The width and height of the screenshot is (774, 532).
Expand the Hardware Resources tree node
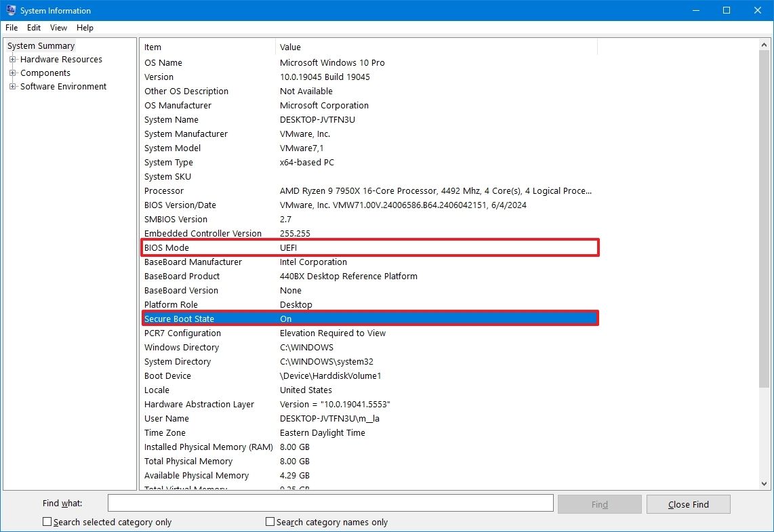point(14,59)
